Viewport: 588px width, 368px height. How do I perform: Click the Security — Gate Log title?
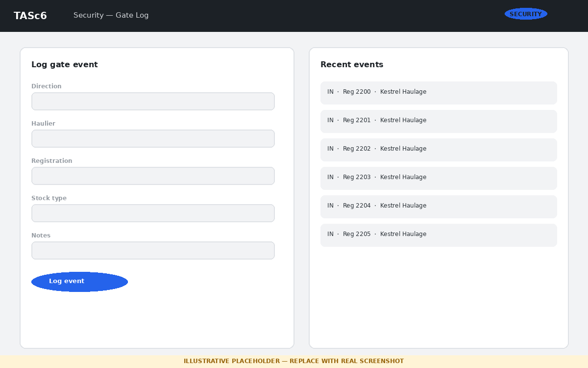pos(111,16)
